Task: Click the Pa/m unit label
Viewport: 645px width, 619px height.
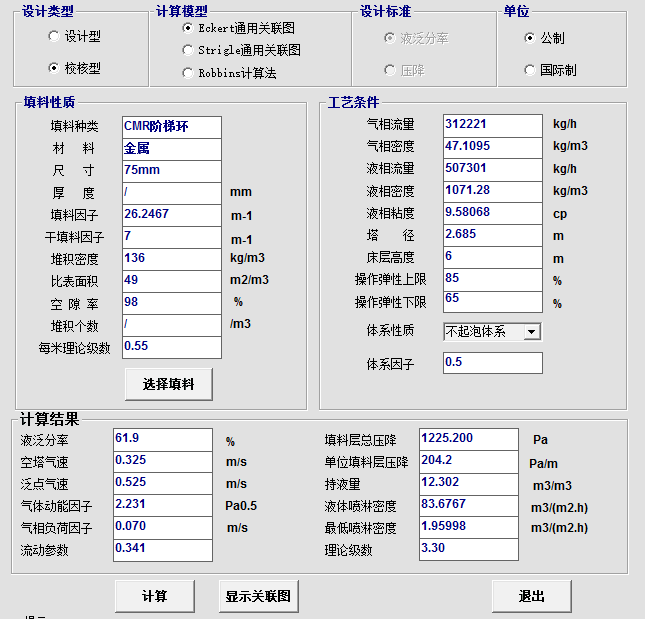Action: point(543,464)
